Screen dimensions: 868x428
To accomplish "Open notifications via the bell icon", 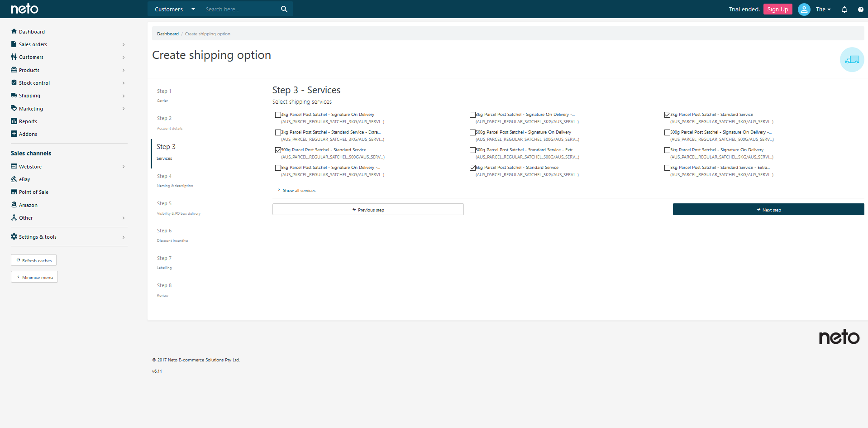I will [x=844, y=10].
